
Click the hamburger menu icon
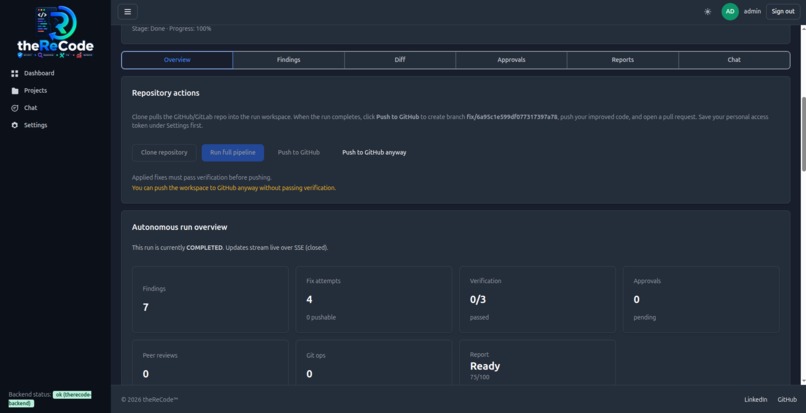[x=127, y=12]
